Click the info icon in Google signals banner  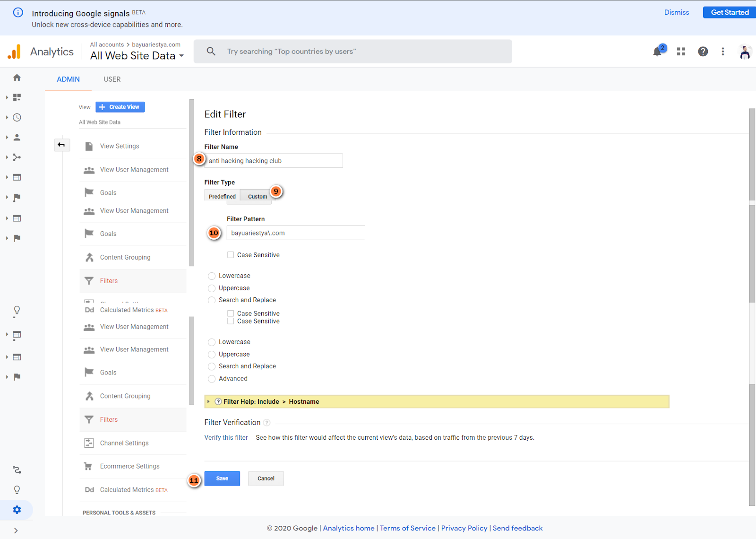(18, 13)
